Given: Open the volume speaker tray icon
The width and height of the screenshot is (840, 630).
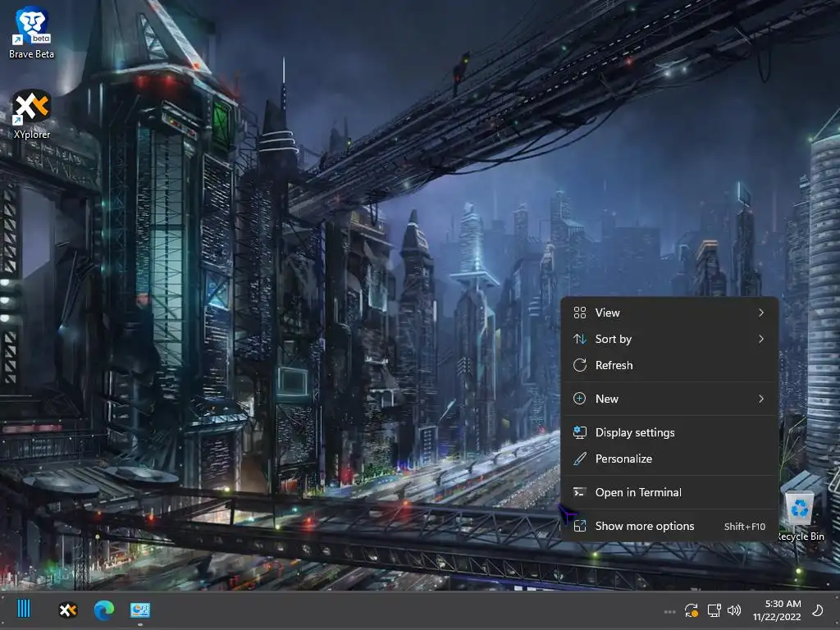Looking at the screenshot, I should (x=734, y=610).
